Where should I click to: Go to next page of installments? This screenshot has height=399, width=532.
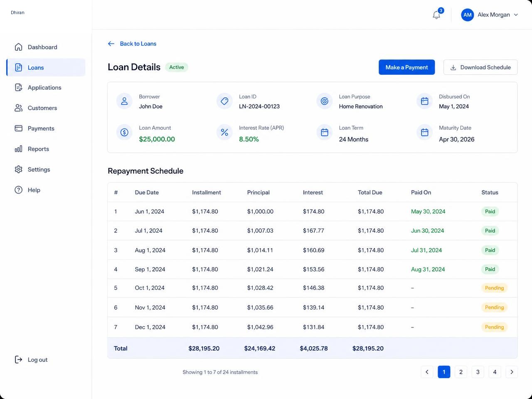512,372
